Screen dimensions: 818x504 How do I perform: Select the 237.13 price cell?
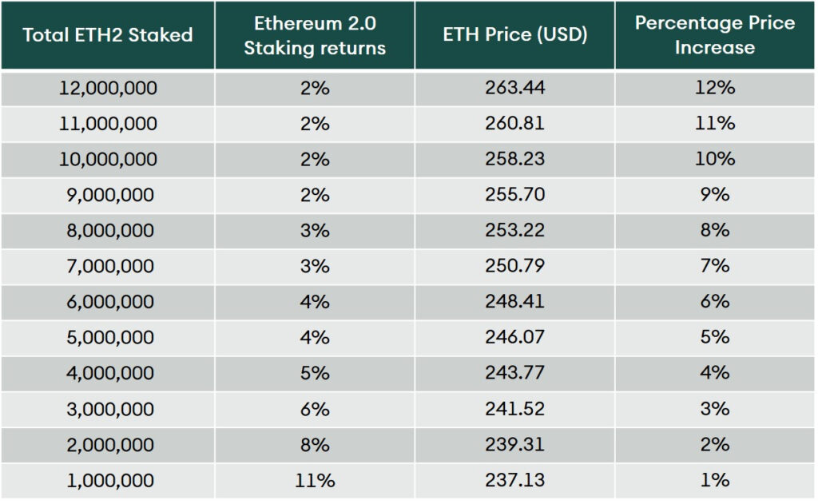click(514, 480)
